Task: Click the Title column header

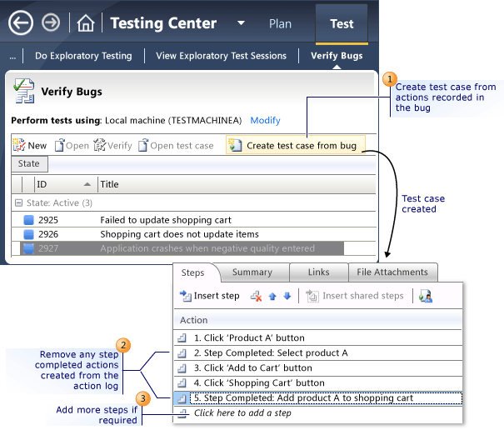Action: point(237,184)
